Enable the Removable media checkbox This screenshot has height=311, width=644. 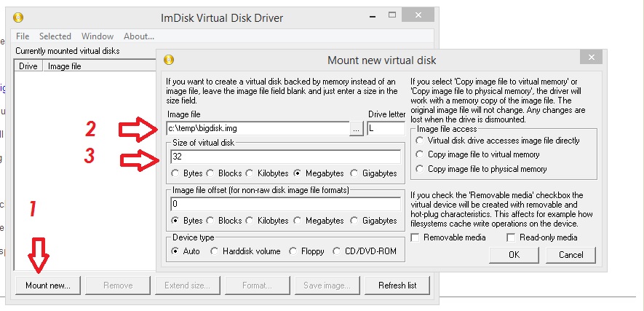tap(448, 237)
